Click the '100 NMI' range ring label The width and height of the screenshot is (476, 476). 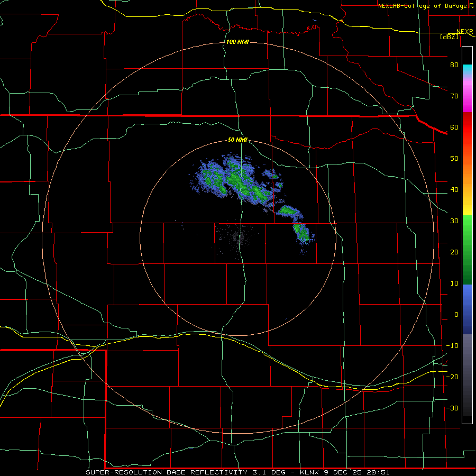[x=237, y=42]
